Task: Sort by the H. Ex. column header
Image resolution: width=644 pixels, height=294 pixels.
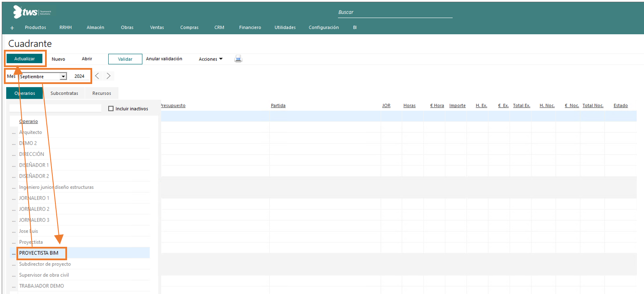Action: click(x=481, y=106)
